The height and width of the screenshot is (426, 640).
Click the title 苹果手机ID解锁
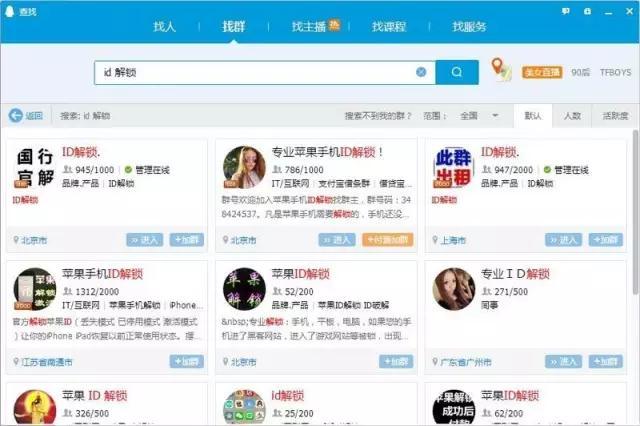(102, 274)
